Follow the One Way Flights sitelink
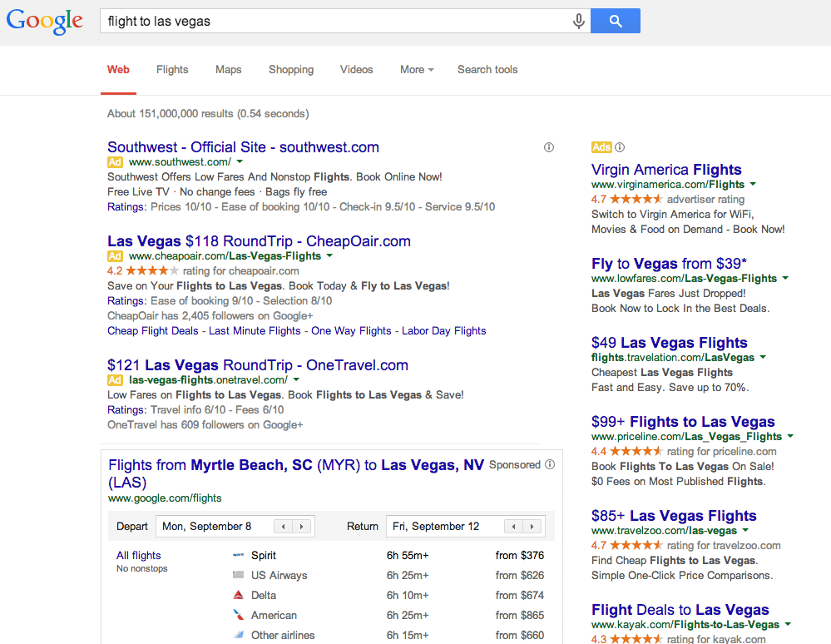831x644 pixels. (x=351, y=331)
